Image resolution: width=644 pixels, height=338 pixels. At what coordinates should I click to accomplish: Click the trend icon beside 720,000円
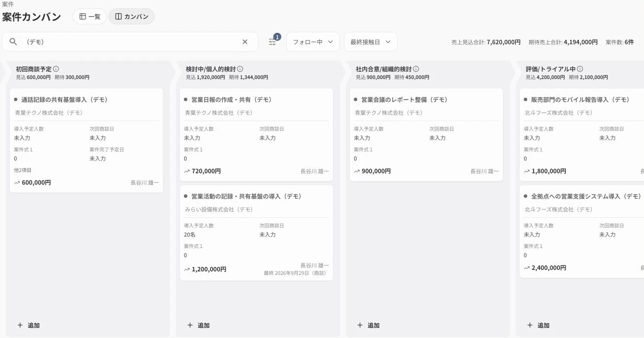tap(187, 171)
